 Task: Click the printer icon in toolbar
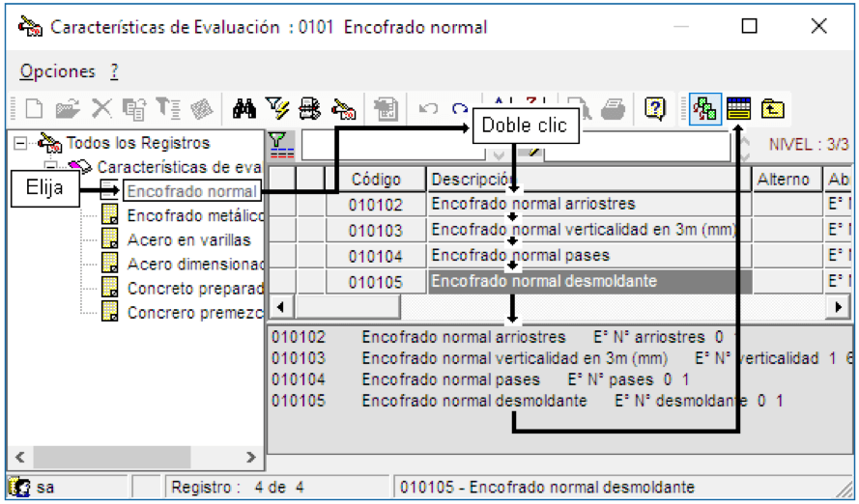click(613, 109)
